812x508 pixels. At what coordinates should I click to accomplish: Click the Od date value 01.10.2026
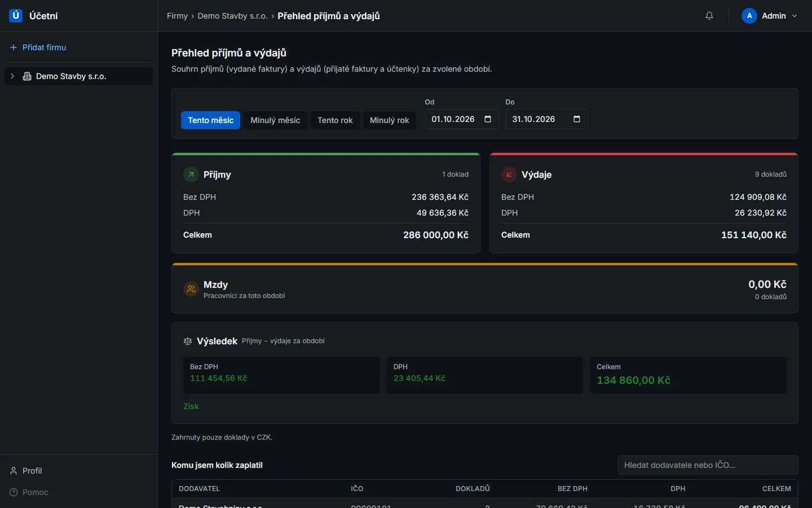453,119
